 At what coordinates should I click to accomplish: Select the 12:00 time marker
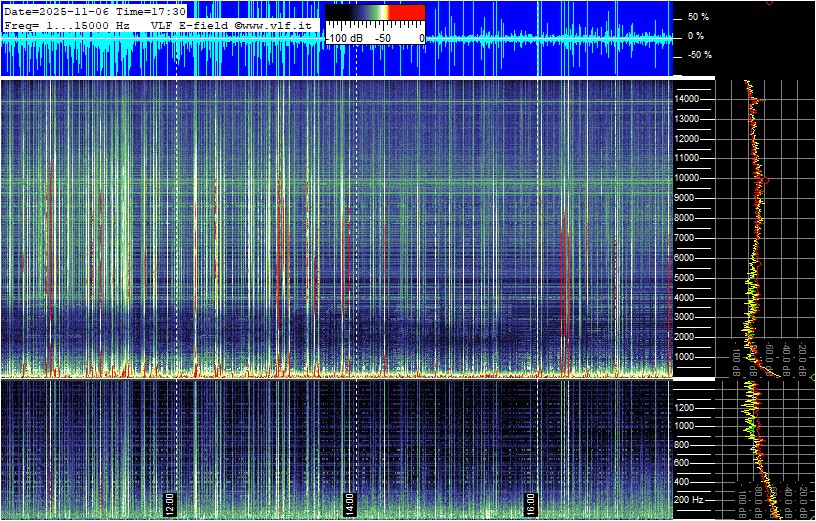pyautogui.click(x=169, y=501)
